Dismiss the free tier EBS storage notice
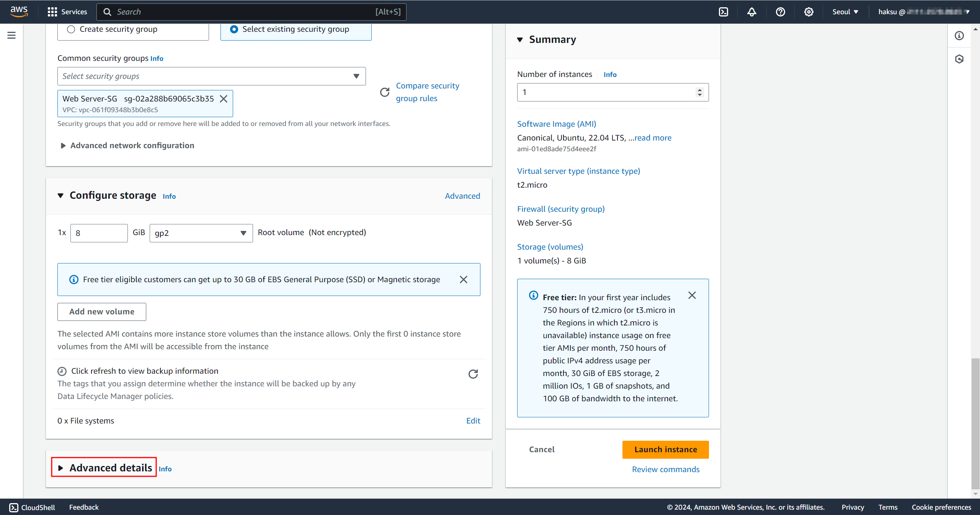Image resolution: width=980 pixels, height=515 pixels. (463, 280)
